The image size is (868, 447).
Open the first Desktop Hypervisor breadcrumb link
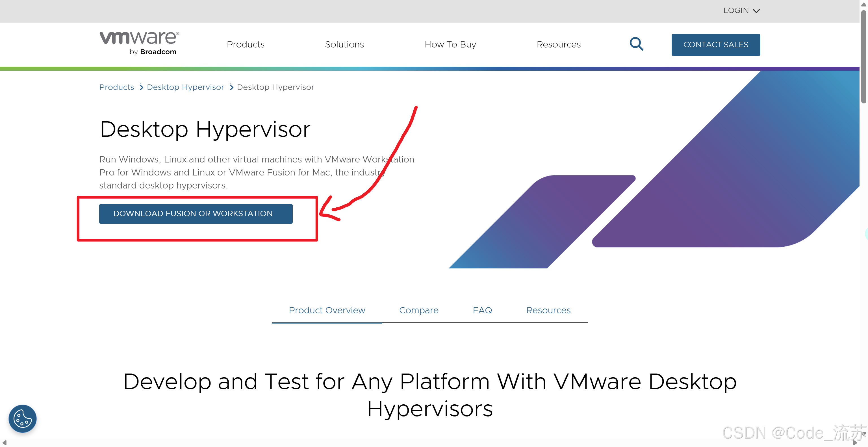185,87
